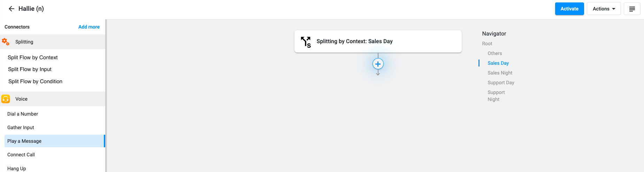Navigate to Sales Night in Navigator
The height and width of the screenshot is (172, 644).
(x=500, y=73)
